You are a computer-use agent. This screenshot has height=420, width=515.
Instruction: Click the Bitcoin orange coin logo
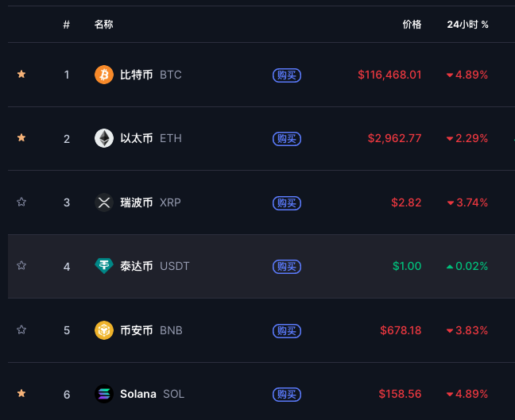104,75
